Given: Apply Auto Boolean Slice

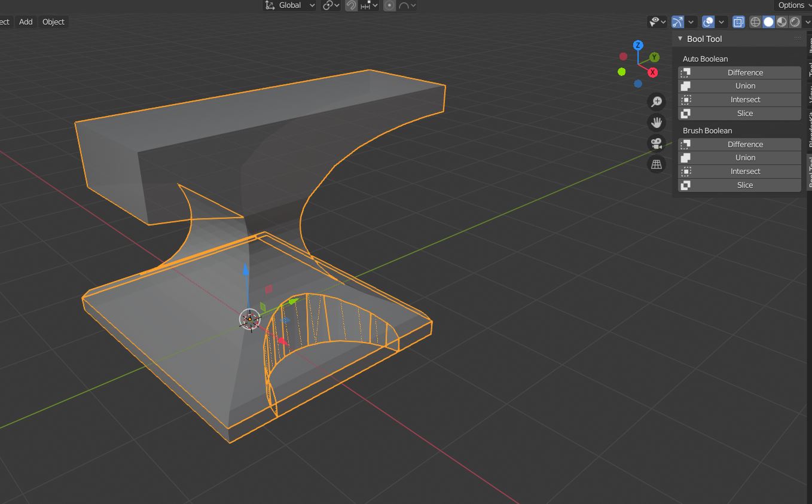Looking at the screenshot, I should 740,114.
